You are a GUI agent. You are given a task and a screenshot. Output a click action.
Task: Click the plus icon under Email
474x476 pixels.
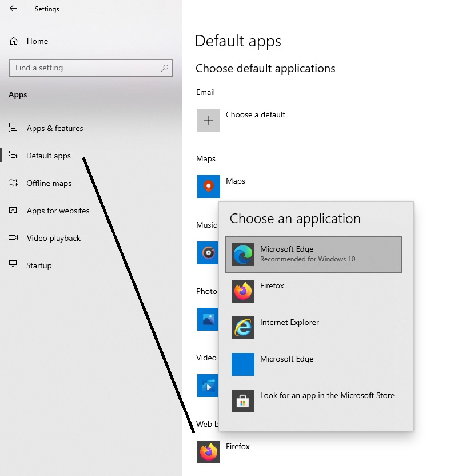tap(209, 120)
